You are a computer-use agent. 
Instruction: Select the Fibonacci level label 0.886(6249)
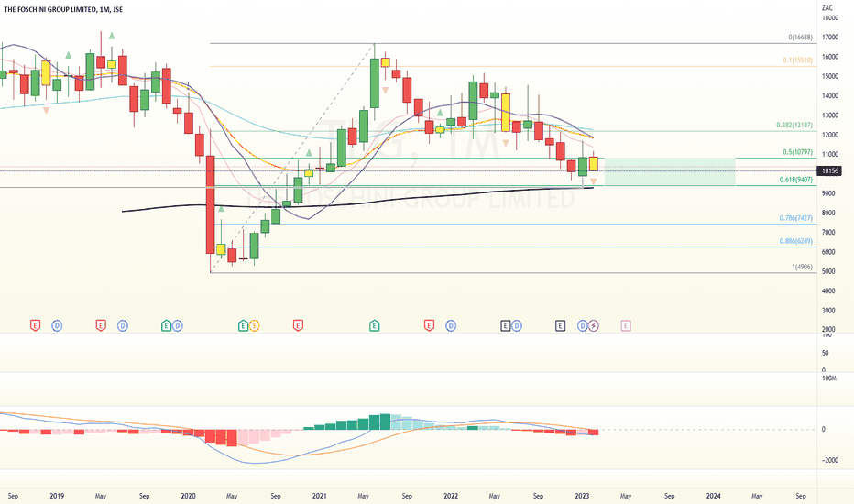(795, 241)
